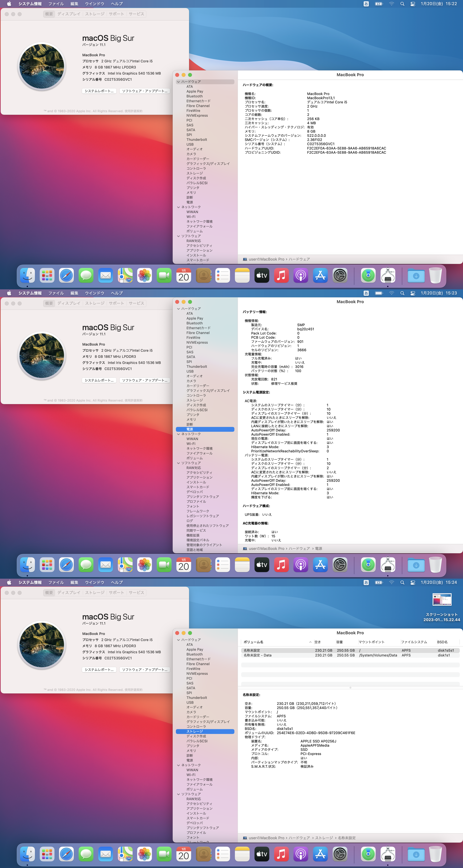
Task: Switch to the ディスプレイ tab beside the hardware overview window
Action: 69,14
